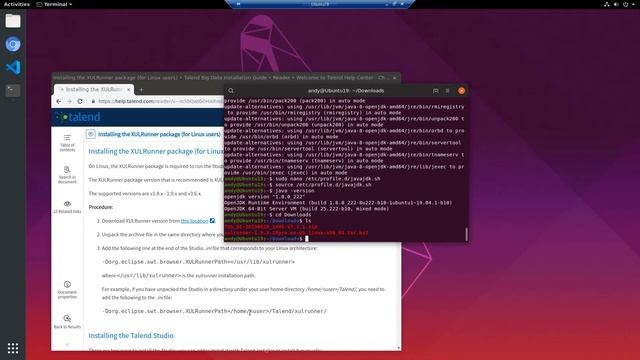Select the Terminal icon in the dock
This screenshot has height=360, width=640.
tap(13, 90)
